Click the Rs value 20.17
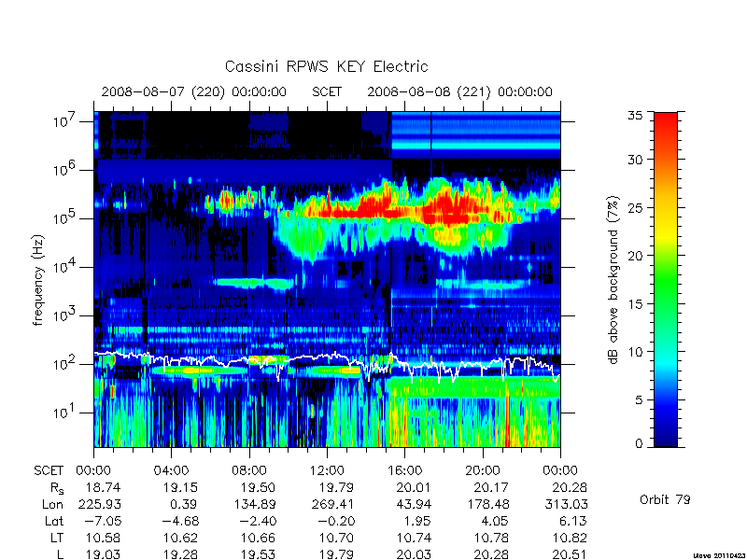Screen dimensions: 747x560 click(x=491, y=487)
